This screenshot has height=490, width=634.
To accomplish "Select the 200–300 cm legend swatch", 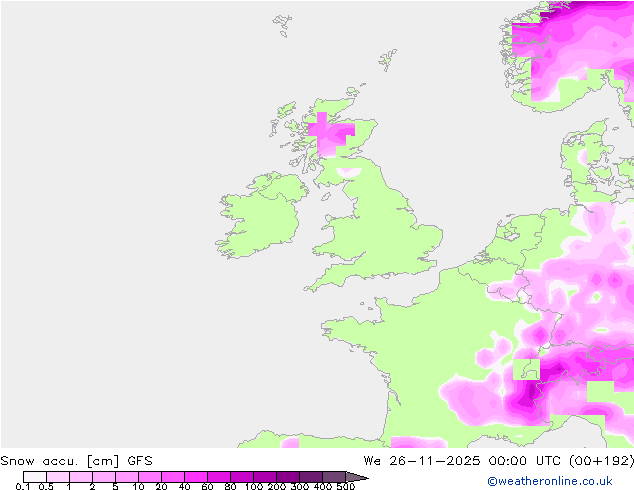I will tap(288, 477).
